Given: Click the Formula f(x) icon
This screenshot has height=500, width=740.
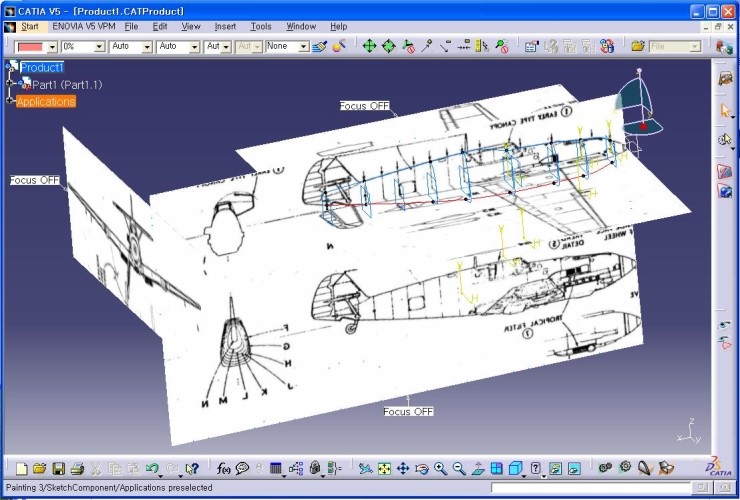Looking at the screenshot, I should point(223,468).
